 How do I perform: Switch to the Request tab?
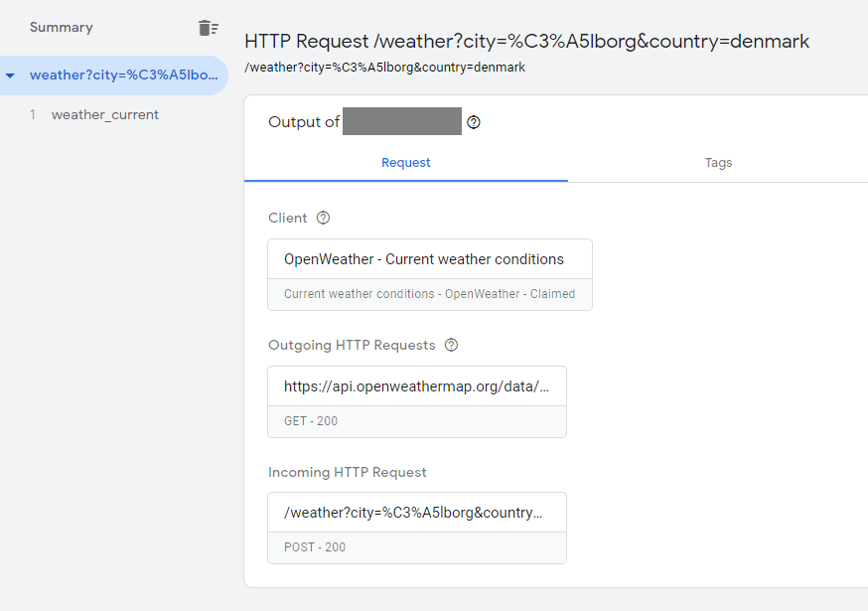click(405, 162)
